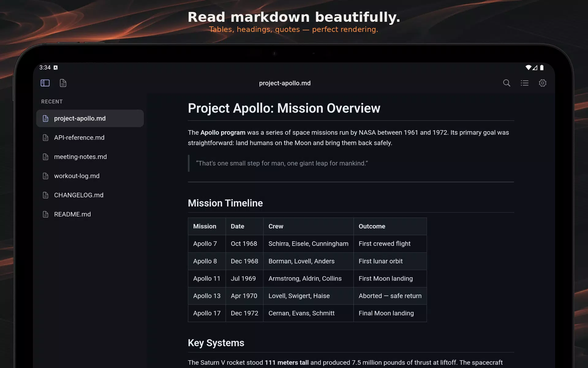The width and height of the screenshot is (588, 368).
Task: Click the file icon beside CHANGELOG.md
Action: coord(46,195)
